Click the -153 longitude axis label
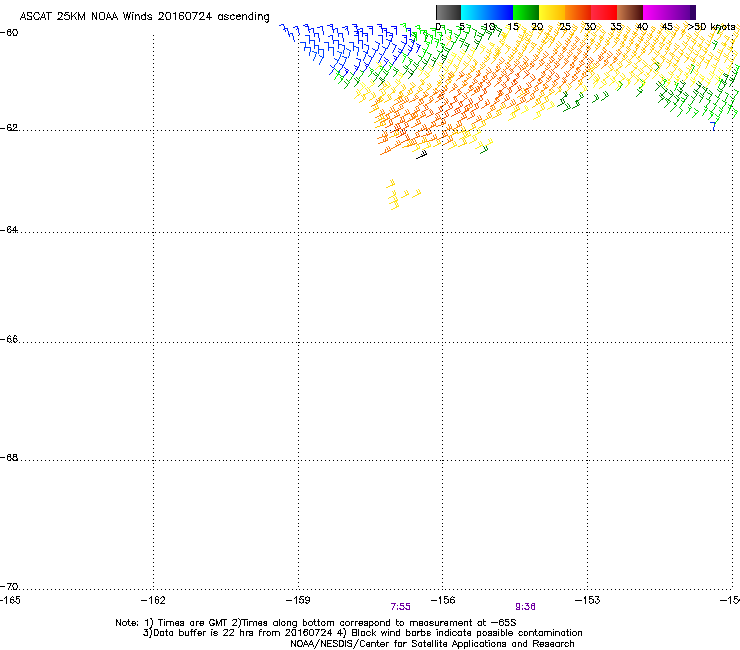 (588, 600)
